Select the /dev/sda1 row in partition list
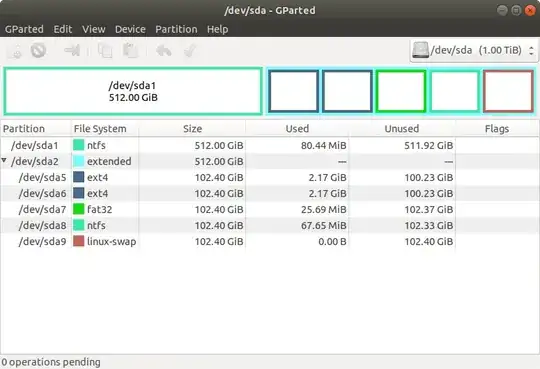The image size is (540, 369). tap(270, 145)
